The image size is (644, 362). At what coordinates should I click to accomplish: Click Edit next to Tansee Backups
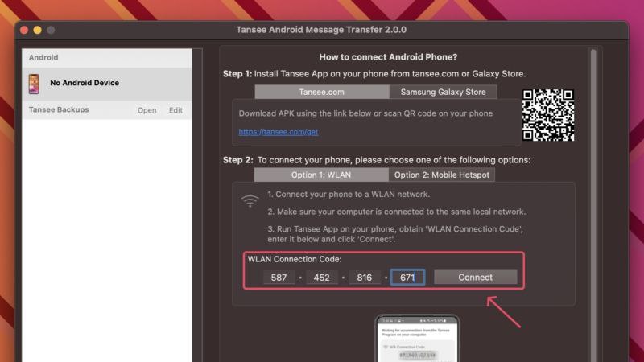click(175, 110)
